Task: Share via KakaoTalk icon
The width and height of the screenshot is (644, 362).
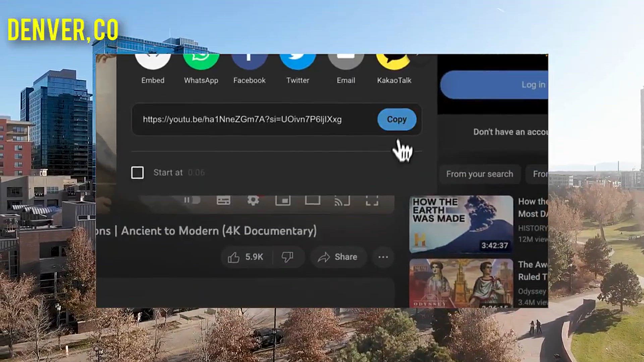Action: tap(394, 62)
